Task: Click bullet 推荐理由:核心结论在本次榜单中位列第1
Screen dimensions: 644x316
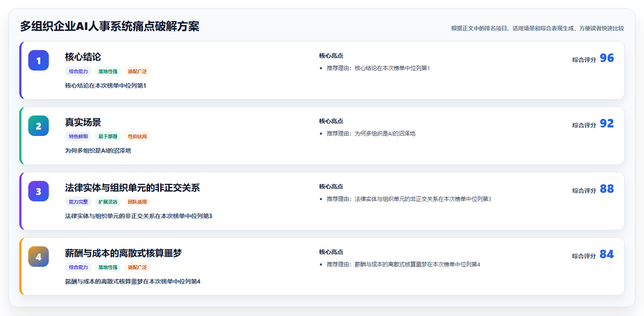Action: (378, 68)
